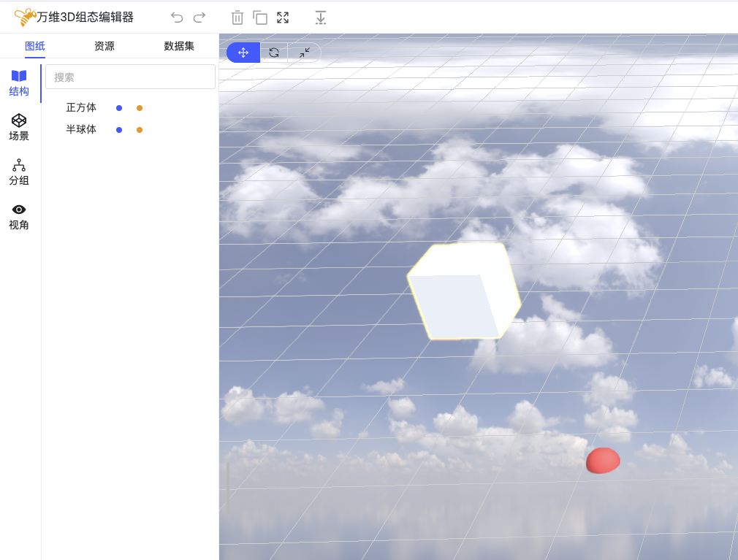This screenshot has width=738, height=560.
Task: Select 半球体 in the structure list
Action: pyautogui.click(x=81, y=130)
